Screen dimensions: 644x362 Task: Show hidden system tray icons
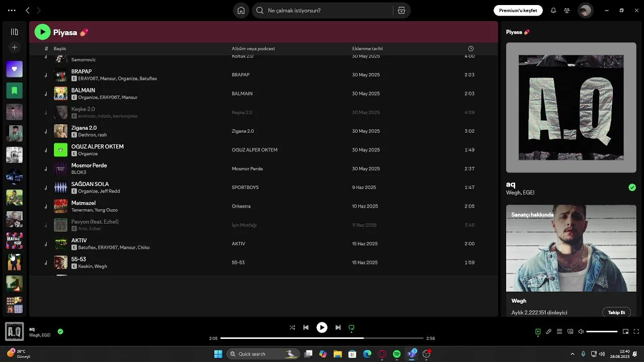[x=572, y=354]
